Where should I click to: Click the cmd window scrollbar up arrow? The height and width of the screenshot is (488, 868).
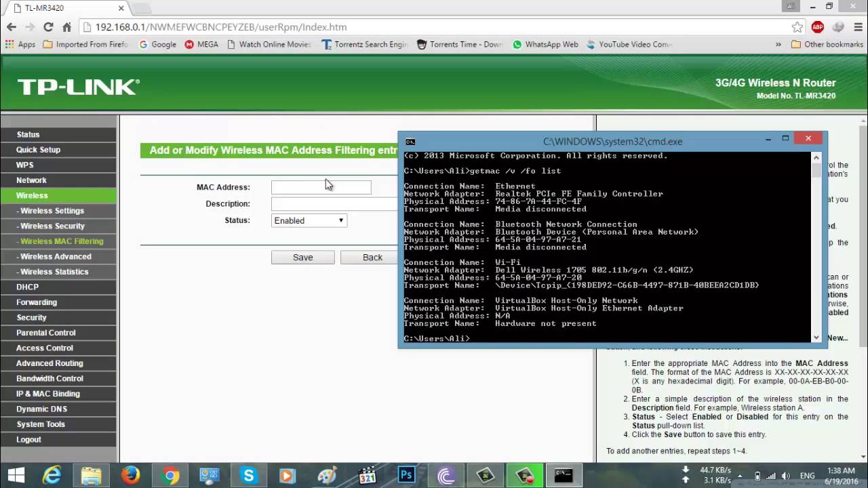pos(816,157)
